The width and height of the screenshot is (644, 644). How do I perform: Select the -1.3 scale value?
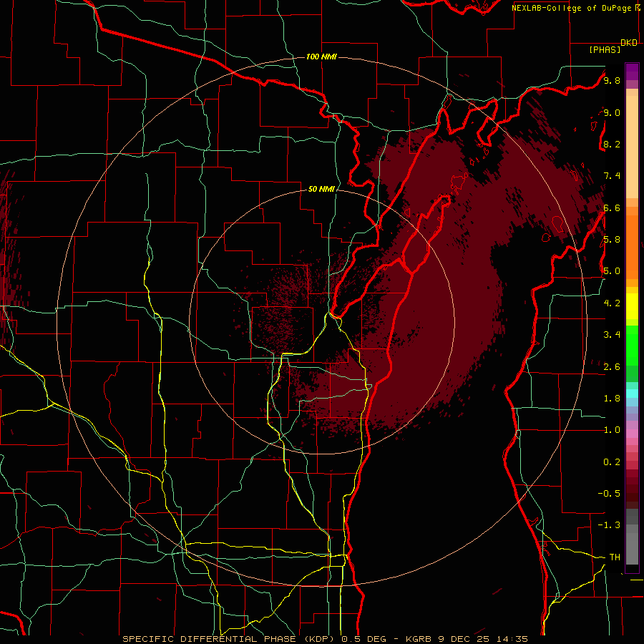coord(609,526)
